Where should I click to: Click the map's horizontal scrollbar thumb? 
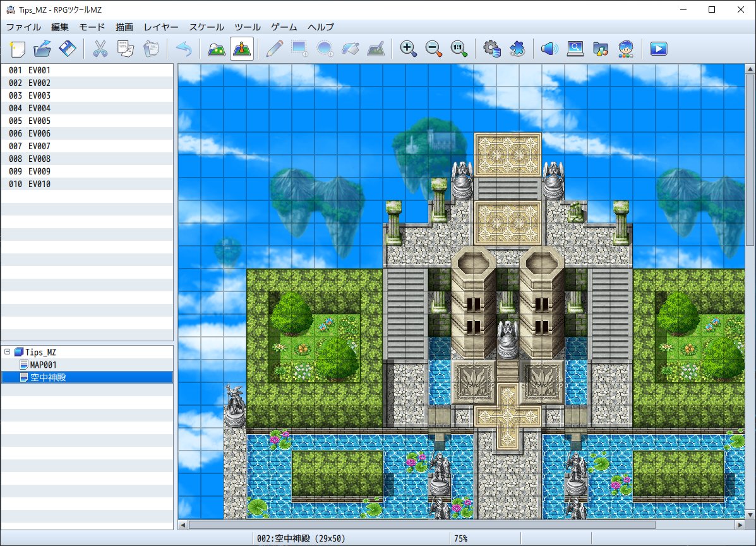point(422,525)
